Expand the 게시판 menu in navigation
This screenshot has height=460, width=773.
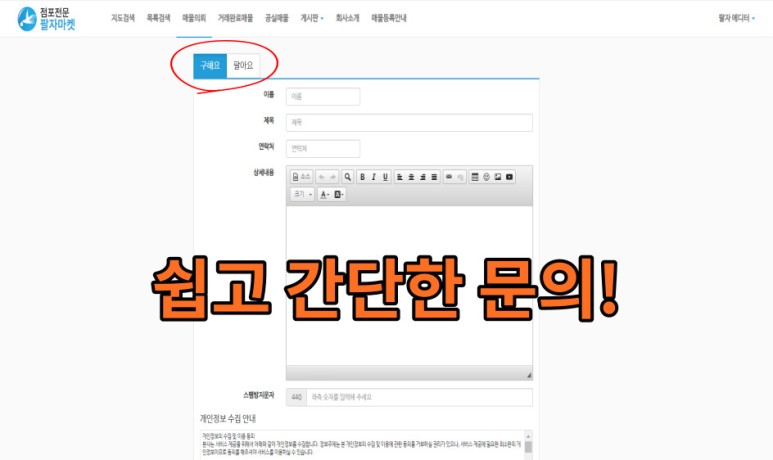(x=312, y=18)
